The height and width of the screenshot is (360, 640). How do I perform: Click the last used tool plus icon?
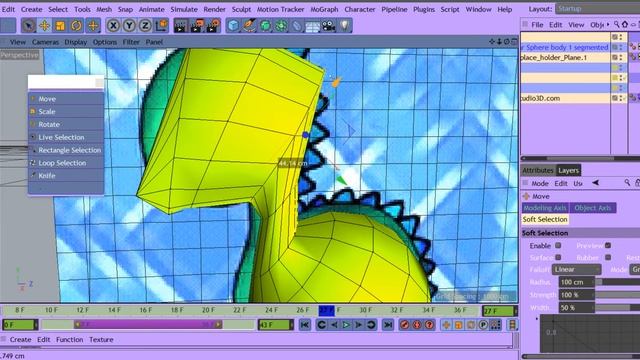click(93, 26)
